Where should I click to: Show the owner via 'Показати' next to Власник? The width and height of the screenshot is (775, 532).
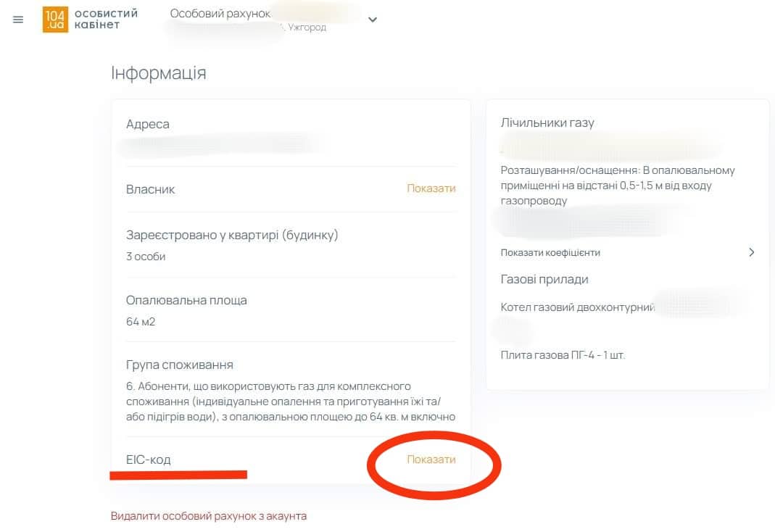[x=431, y=188]
